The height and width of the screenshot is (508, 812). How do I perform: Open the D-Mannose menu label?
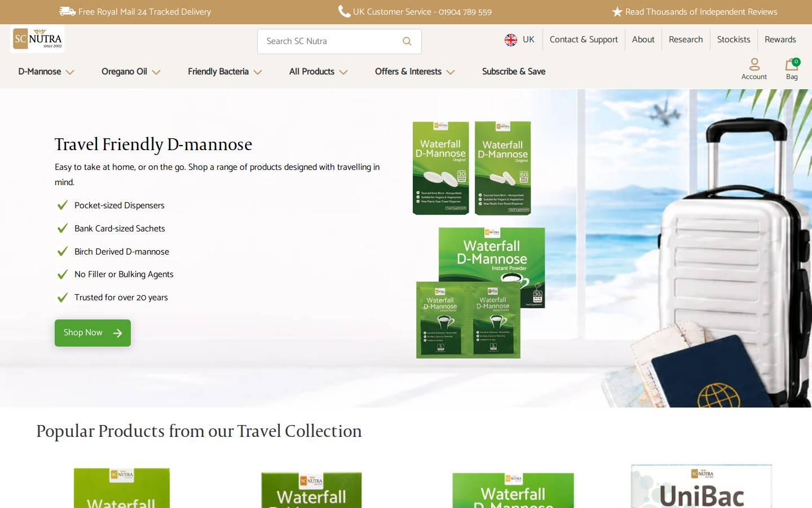point(39,72)
